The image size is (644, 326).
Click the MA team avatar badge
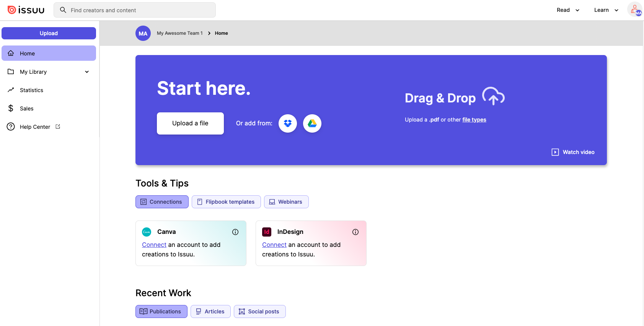pyautogui.click(x=143, y=33)
